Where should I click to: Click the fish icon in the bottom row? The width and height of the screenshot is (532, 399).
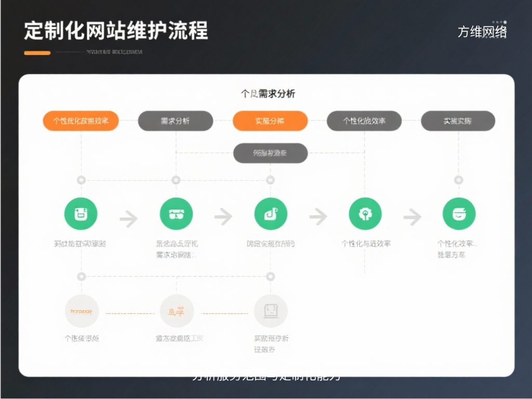point(176,311)
